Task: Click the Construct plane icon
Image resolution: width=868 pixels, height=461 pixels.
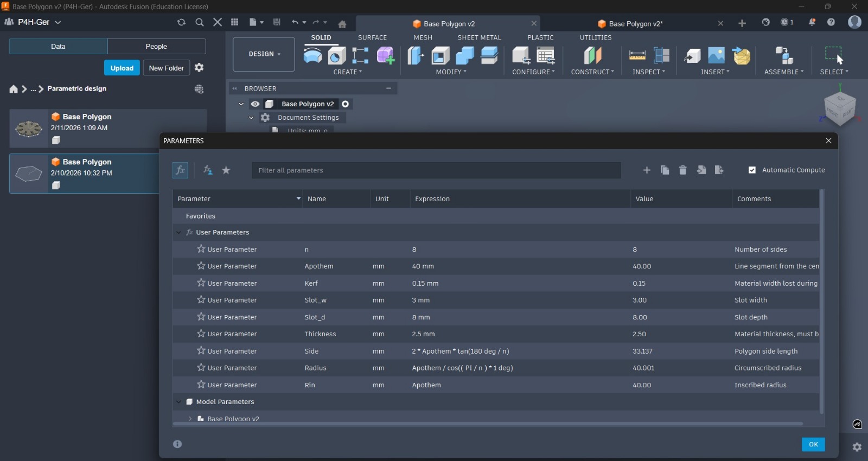Action: (592, 55)
